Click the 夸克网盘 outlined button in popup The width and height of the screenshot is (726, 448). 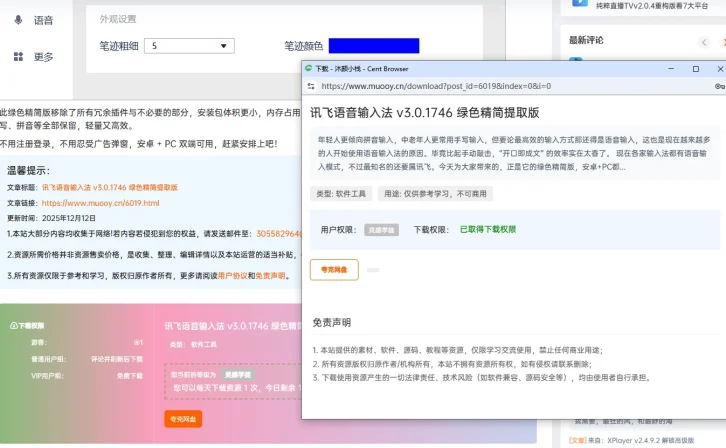coord(334,270)
